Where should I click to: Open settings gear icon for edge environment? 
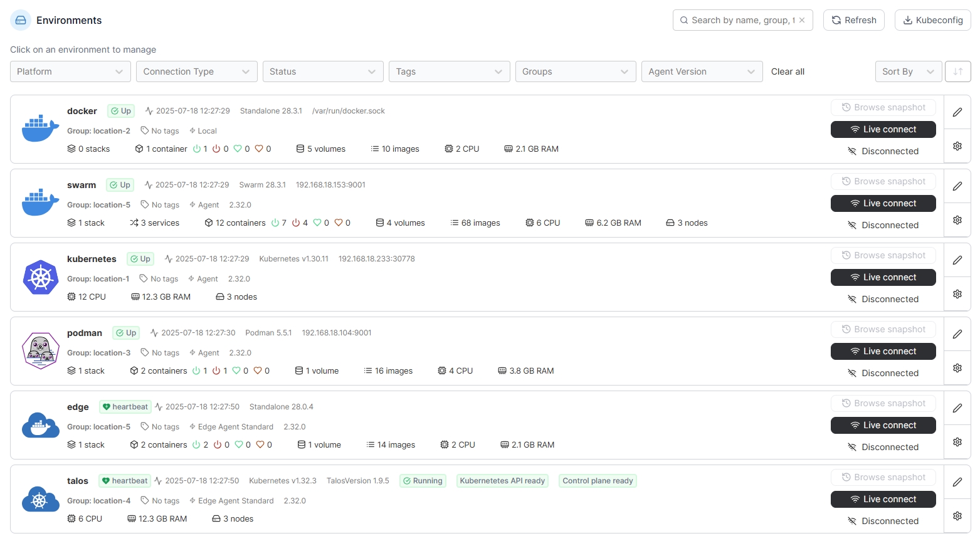pyautogui.click(x=957, y=442)
